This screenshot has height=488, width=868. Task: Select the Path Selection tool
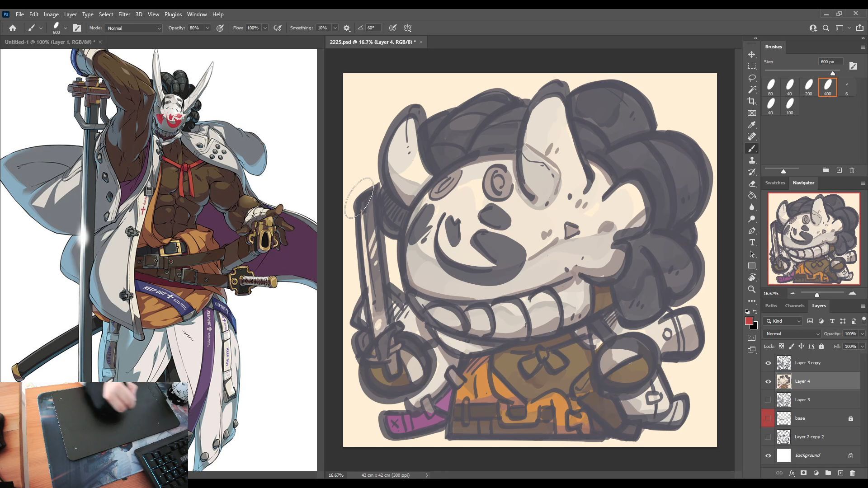752,254
